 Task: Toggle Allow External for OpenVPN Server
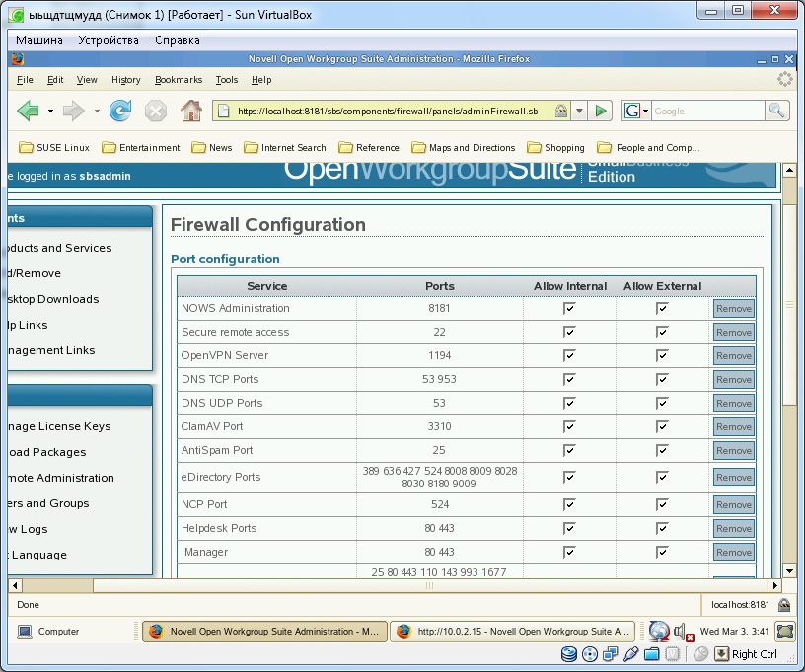coord(662,355)
